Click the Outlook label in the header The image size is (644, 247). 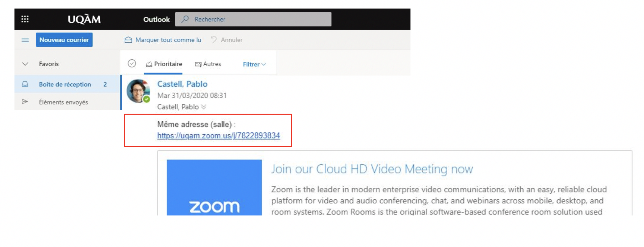(x=157, y=19)
